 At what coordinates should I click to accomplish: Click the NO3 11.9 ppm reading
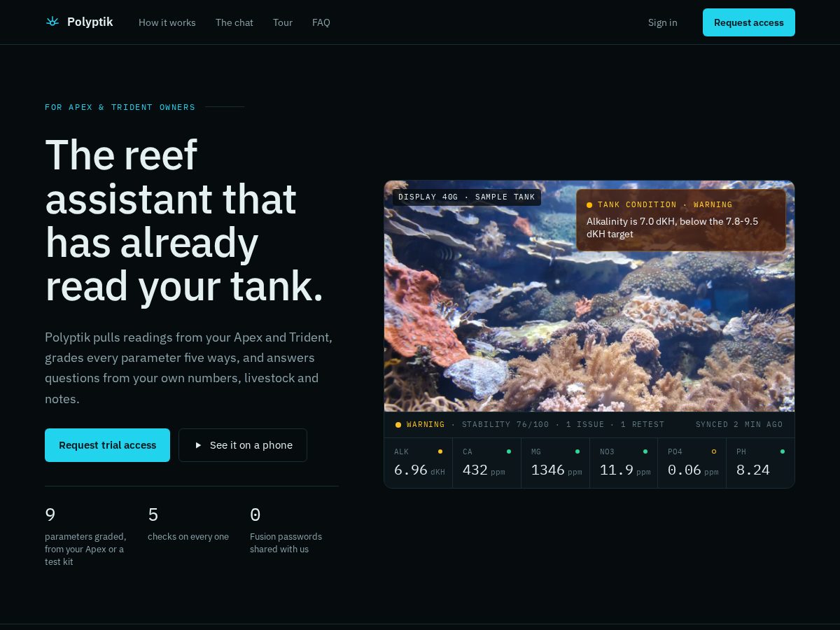click(x=624, y=463)
